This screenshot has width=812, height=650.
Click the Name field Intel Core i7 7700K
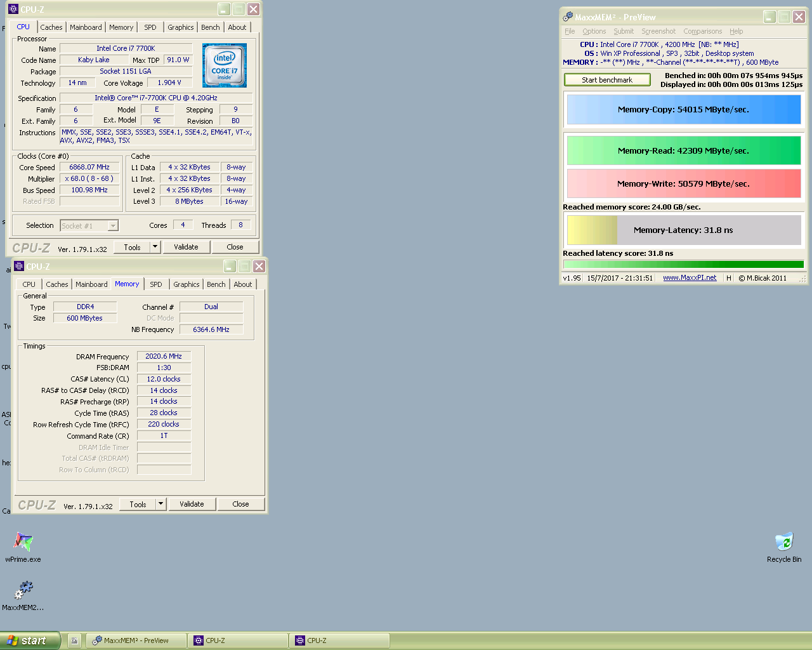(126, 48)
